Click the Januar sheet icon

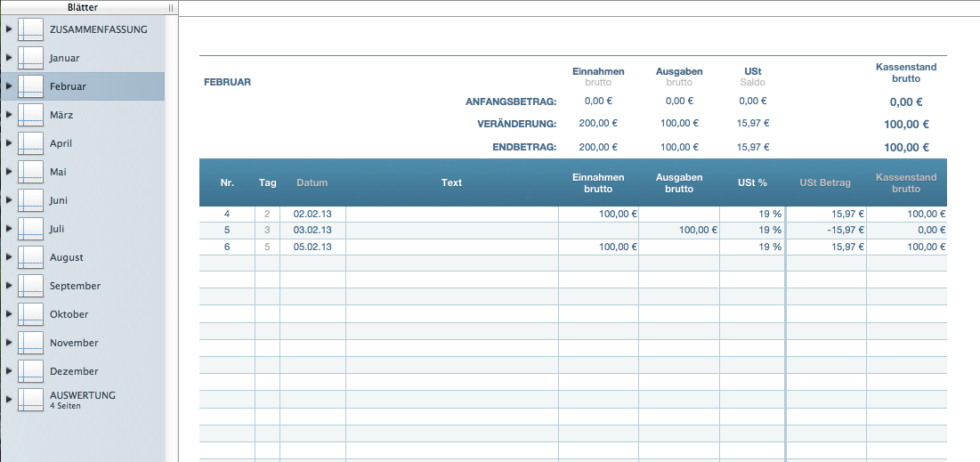tap(30, 58)
